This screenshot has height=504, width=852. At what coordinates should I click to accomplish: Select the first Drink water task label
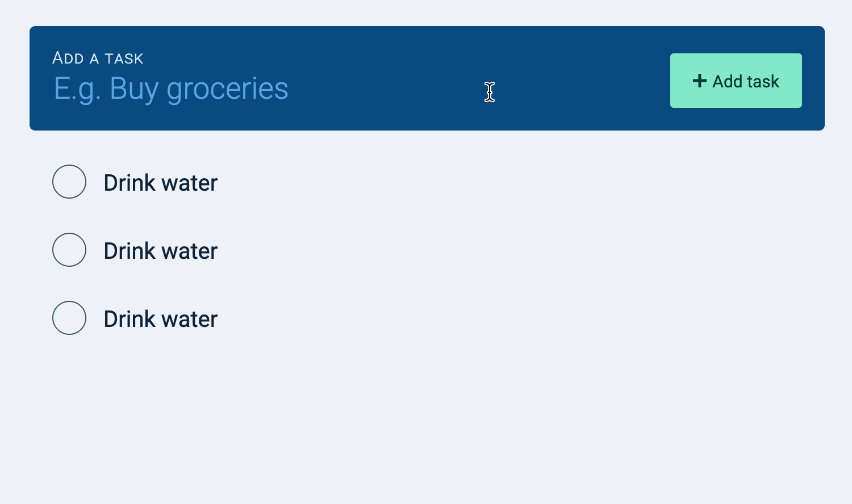160,182
